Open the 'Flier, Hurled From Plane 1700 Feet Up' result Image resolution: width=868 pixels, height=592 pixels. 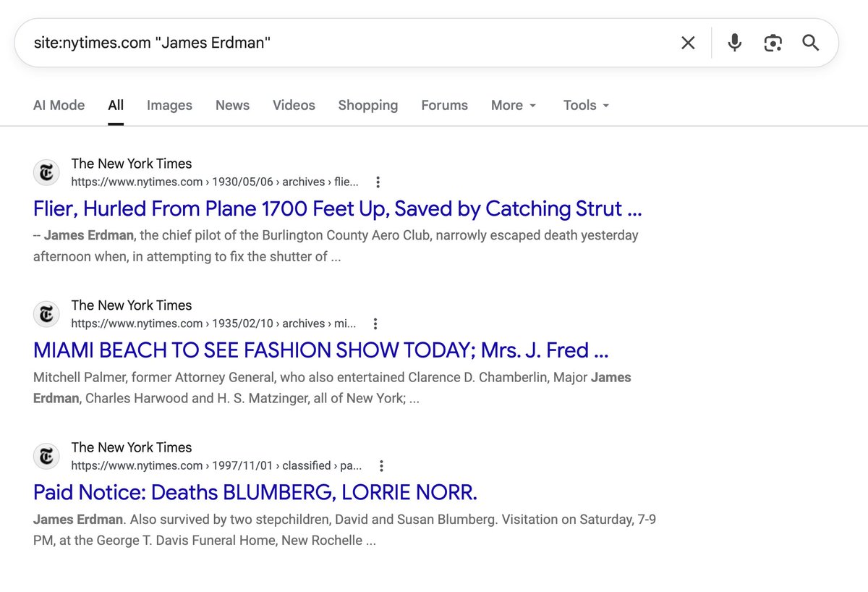tap(337, 208)
